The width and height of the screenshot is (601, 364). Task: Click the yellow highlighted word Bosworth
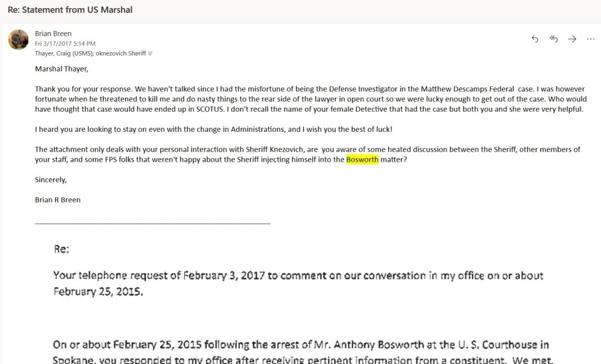[x=362, y=159]
